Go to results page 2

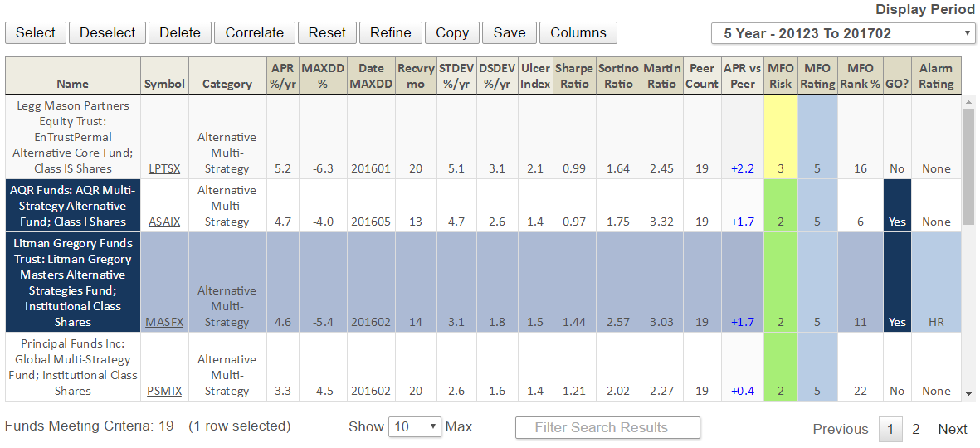click(916, 429)
